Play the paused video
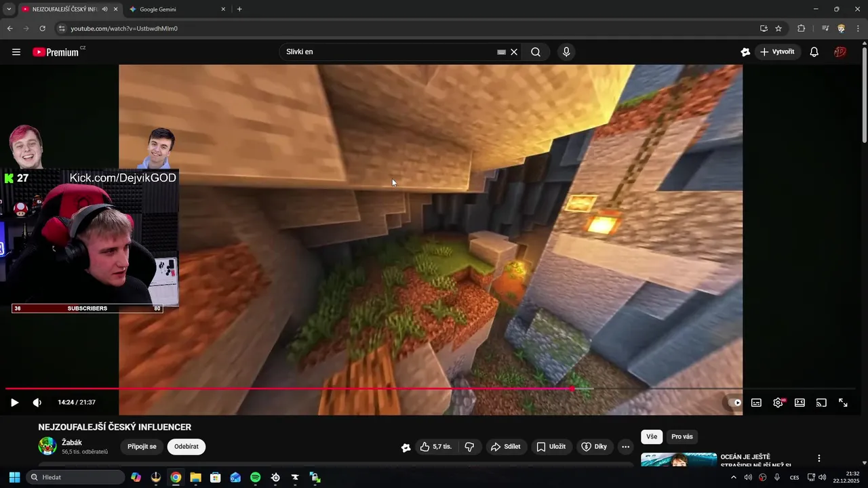Viewport: 868px width, 488px height. pos(14,403)
